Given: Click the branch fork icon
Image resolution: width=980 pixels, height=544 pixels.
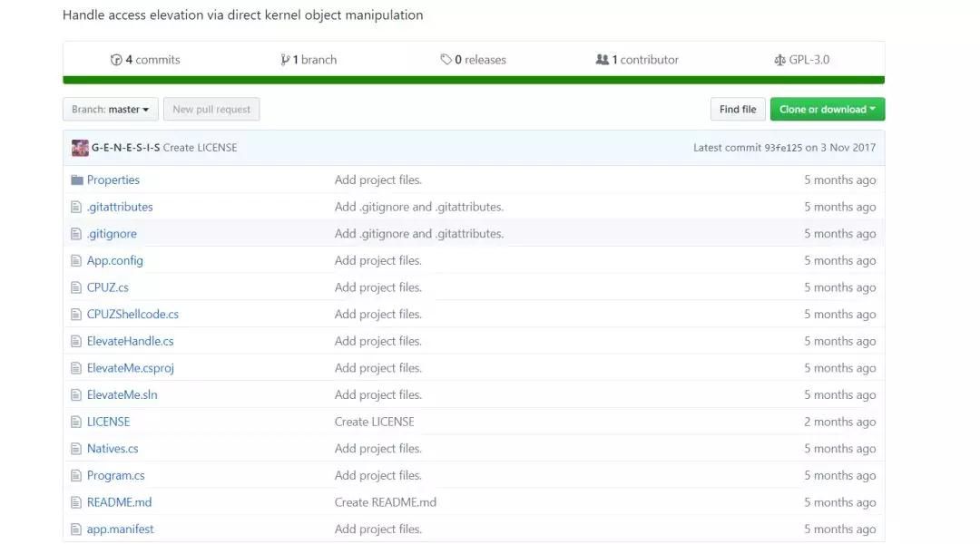Looking at the screenshot, I should click(285, 60).
